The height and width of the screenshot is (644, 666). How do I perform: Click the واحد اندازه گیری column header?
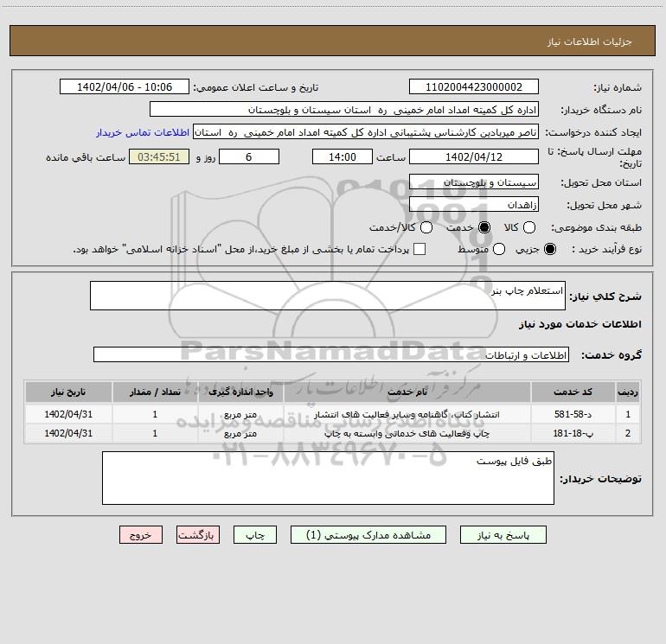[x=240, y=392]
